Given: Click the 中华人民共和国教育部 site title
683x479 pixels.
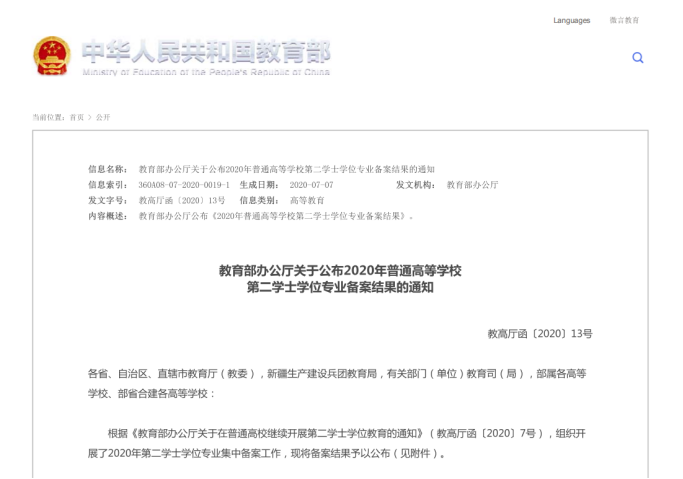Looking at the screenshot, I should pos(205,51).
